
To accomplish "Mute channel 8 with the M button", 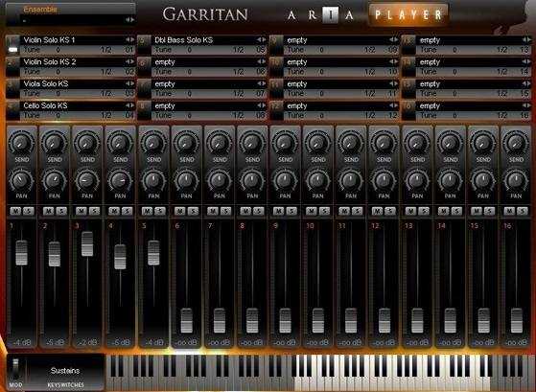I will 245,211.
